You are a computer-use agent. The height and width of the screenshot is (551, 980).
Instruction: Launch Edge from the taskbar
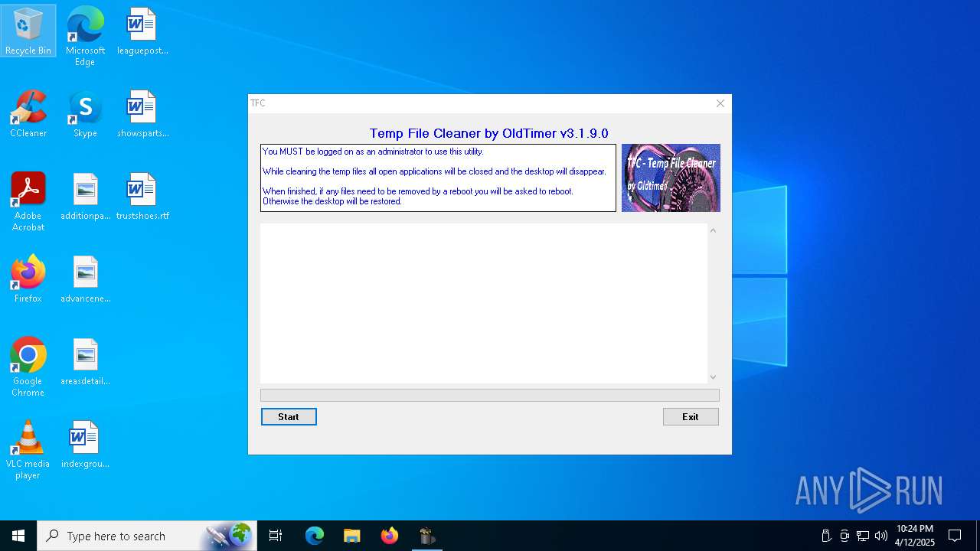315,536
